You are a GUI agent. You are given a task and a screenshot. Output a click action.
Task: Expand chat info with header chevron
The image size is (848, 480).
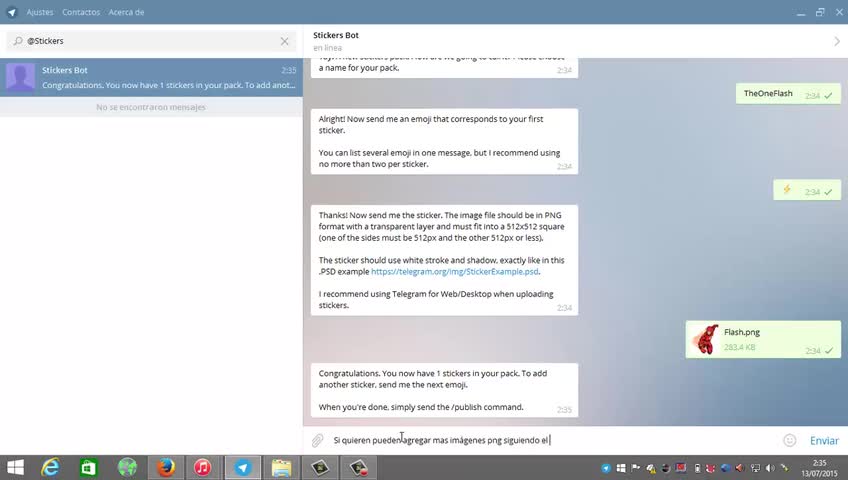(837, 41)
